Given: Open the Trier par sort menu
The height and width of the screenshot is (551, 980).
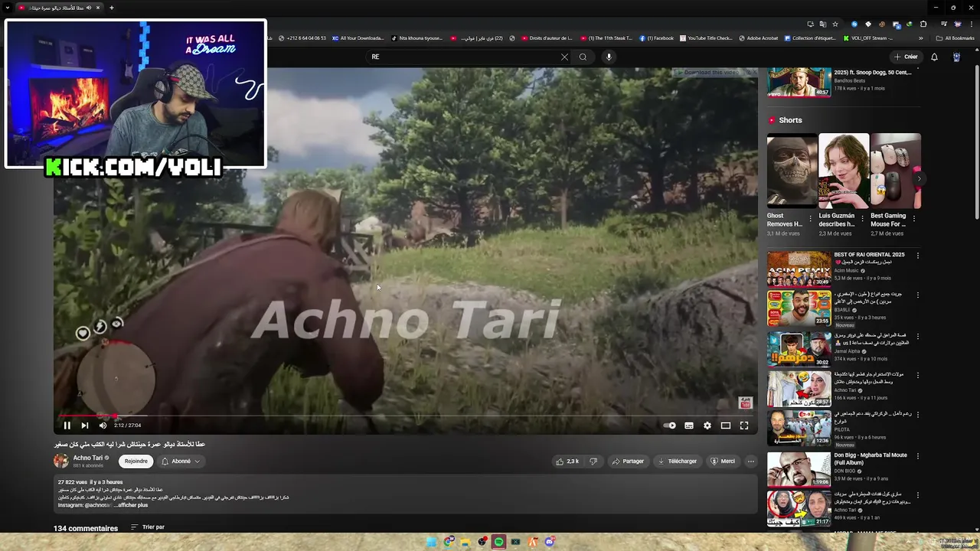Looking at the screenshot, I should (x=148, y=527).
